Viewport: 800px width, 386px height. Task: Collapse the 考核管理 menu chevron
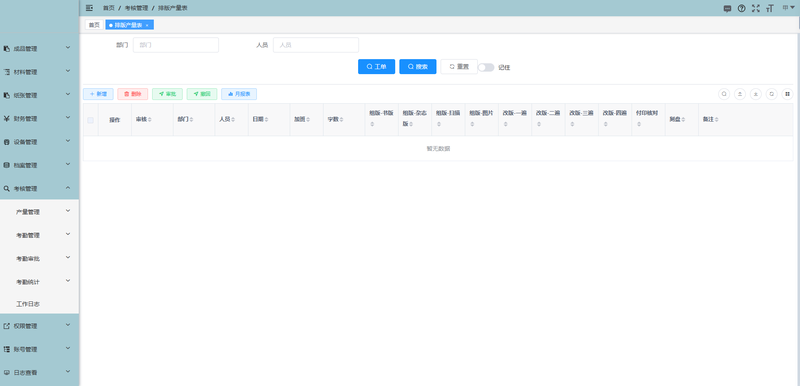point(68,188)
